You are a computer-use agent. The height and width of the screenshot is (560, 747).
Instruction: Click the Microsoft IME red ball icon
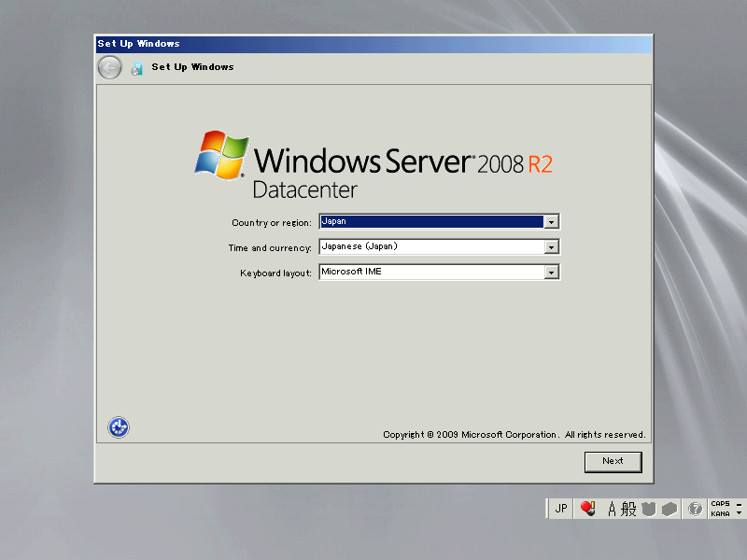click(x=588, y=509)
